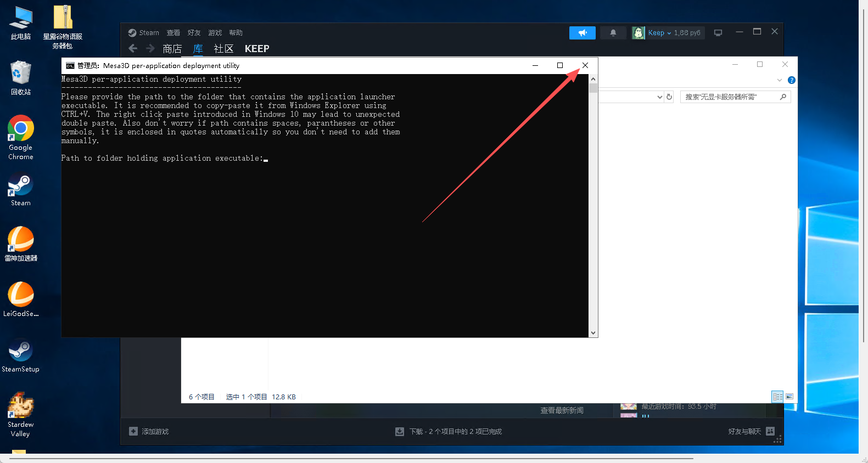868x463 pixels.
Task: Click 添加游戏 add game button
Action: click(x=149, y=432)
